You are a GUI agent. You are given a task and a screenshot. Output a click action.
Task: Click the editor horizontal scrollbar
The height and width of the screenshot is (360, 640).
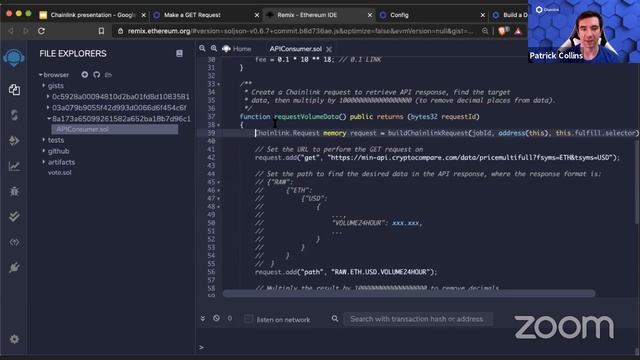click(409, 293)
